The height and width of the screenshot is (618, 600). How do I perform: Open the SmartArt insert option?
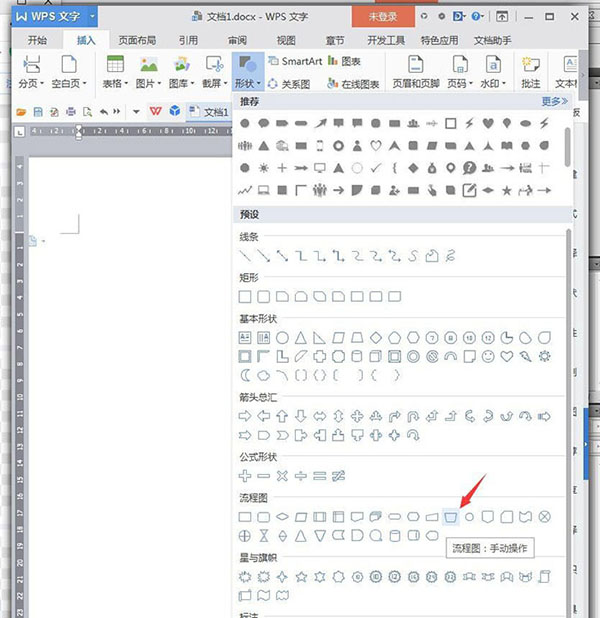click(295, 61)
